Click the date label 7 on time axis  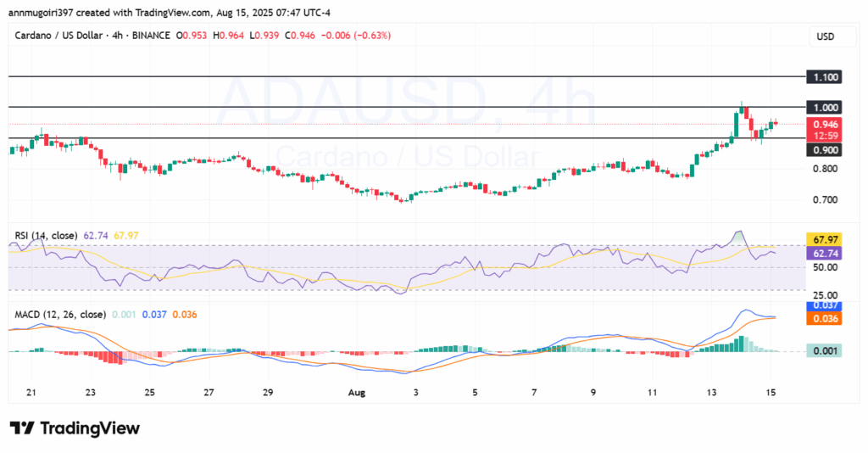click(534, 393)
